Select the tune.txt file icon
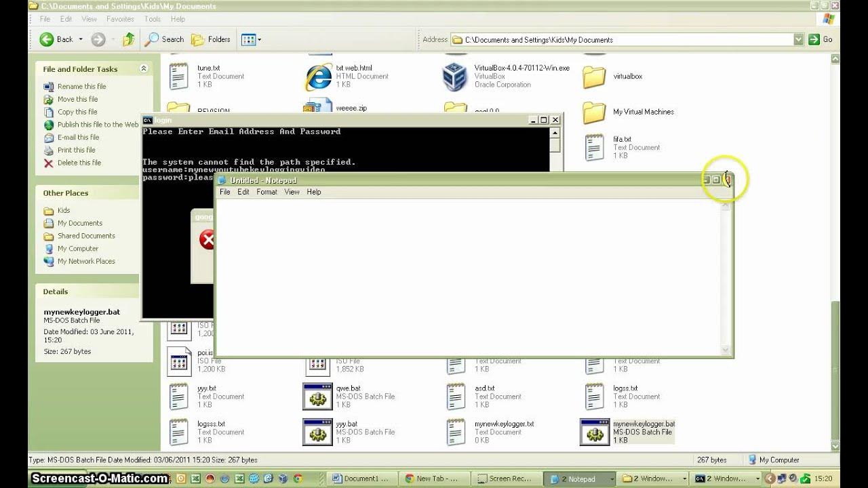This screenshot has width=868, height=488. 178,76
